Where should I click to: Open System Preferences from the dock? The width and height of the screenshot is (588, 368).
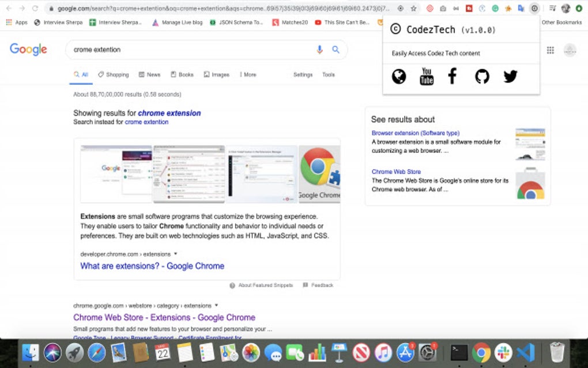(428, 352)
